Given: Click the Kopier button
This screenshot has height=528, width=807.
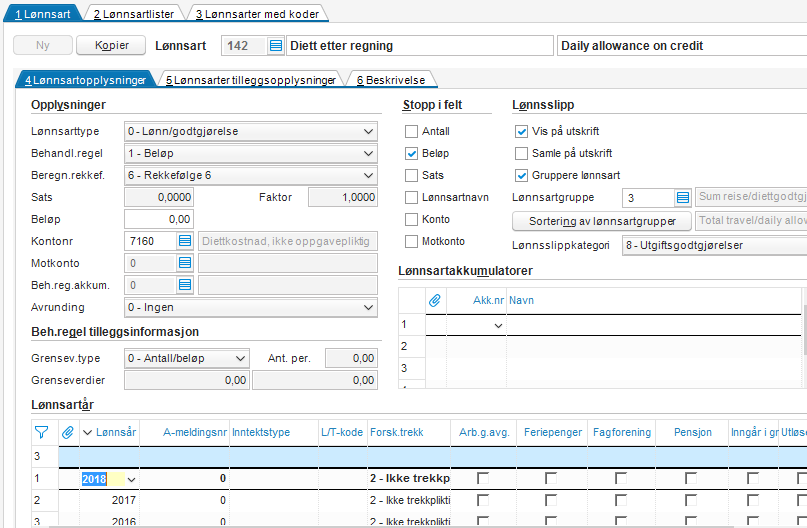Looking at the screenshot, I should click(111, 45).
